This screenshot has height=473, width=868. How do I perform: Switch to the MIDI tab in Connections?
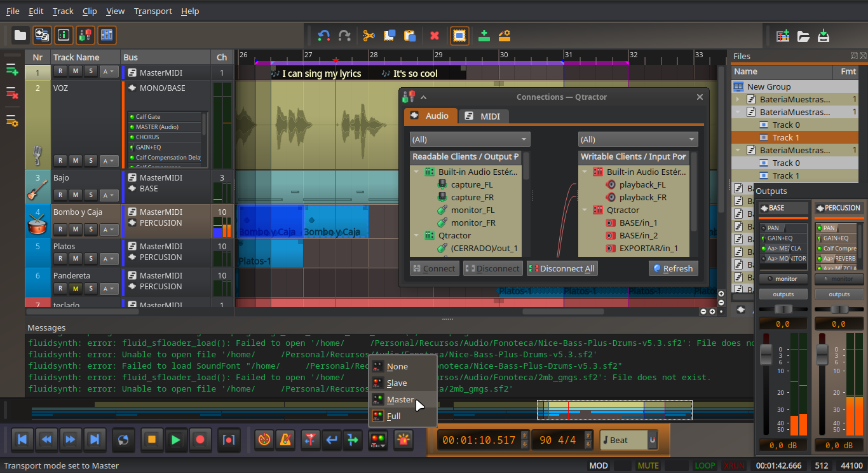pos(482,116)
